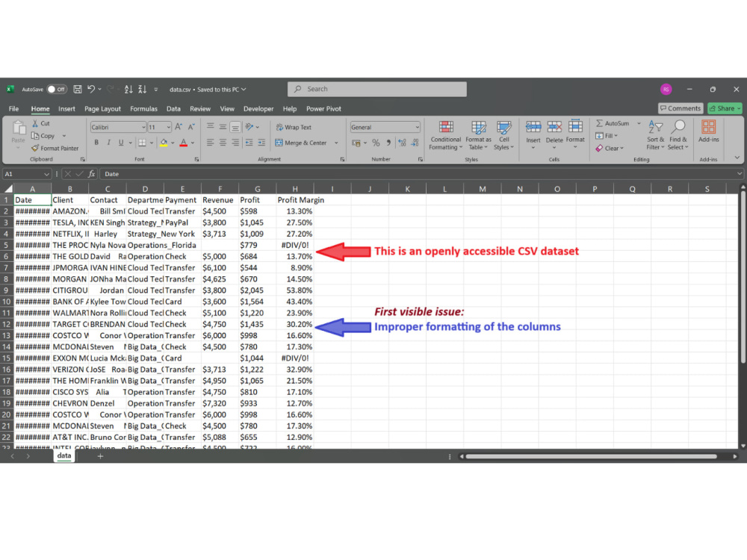747x560 pixels.
Task: Open the File tab
Action: coord(13,108)
